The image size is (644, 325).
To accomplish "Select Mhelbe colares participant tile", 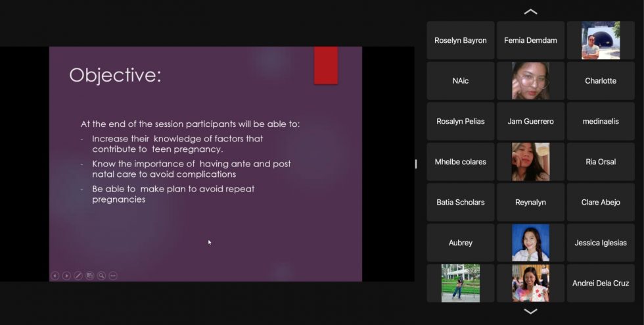I will [x=461, y=162].
